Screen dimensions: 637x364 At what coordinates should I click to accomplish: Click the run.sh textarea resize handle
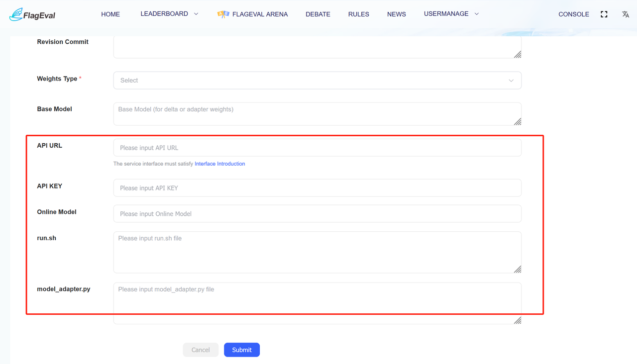coord(518,269)
